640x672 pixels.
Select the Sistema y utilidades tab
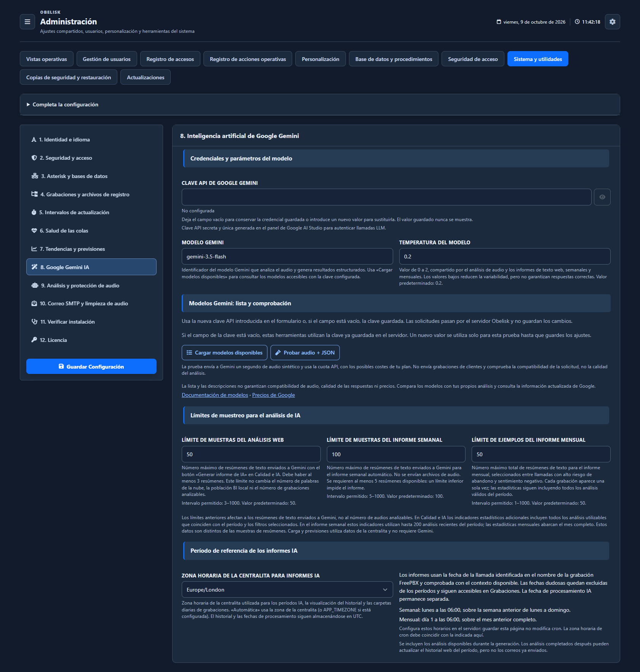538,59
